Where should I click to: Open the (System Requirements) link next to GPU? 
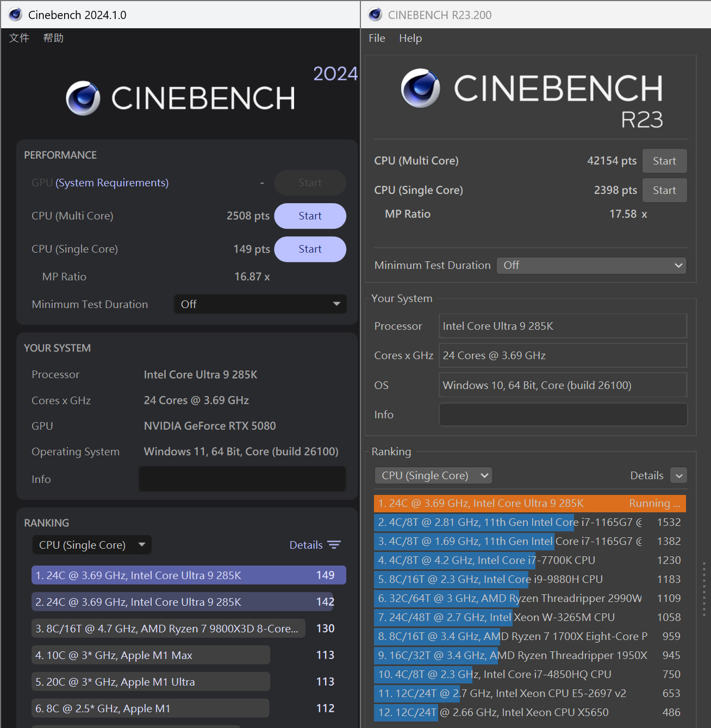(112, 183)
